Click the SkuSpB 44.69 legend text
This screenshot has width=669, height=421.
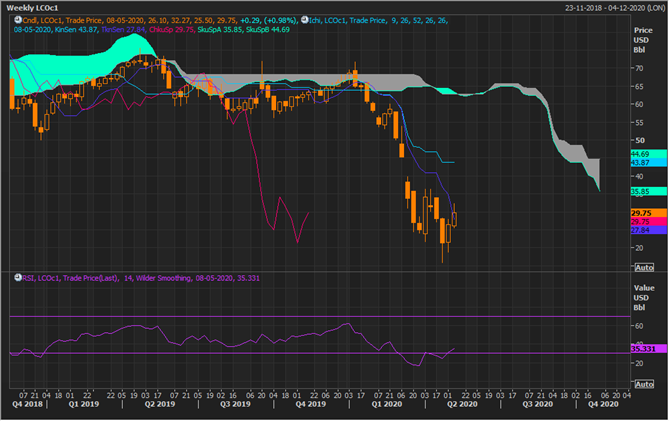pos(268,29)
